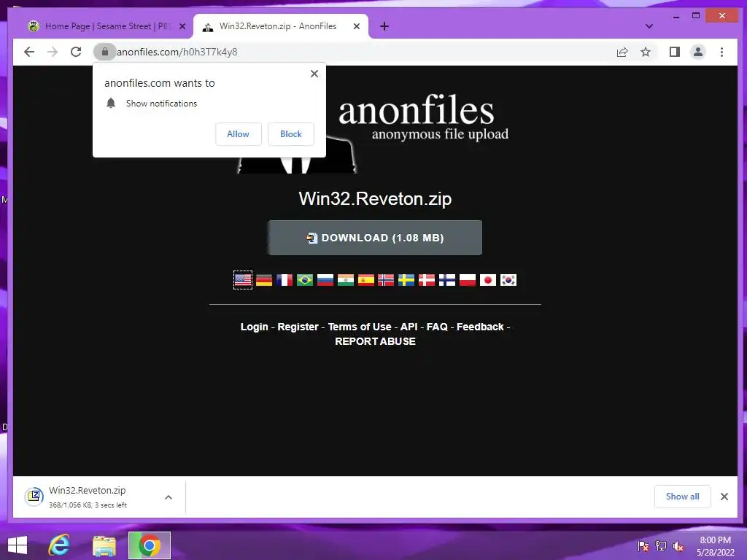The width and height of the screenshot is (747, 560).
Task: Allow anonfiles.com notifications
Action: pyautogui.click(x=239, y=134)
